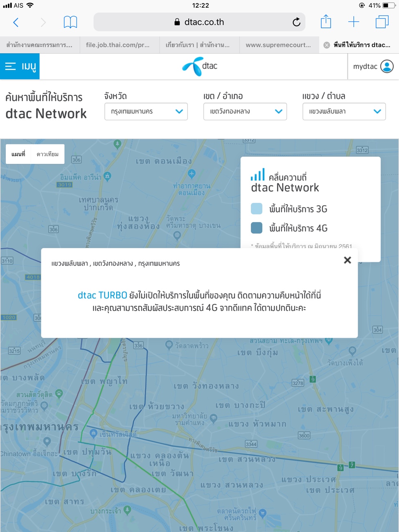The width and height of the screenshot is (399, 532).
Task: Click the 3G coverage light blue swatch
Action: click(257, 209)
